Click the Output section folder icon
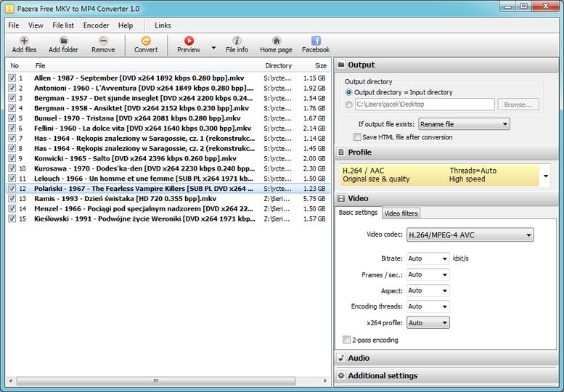564x392 pixels. coord(341,65)
